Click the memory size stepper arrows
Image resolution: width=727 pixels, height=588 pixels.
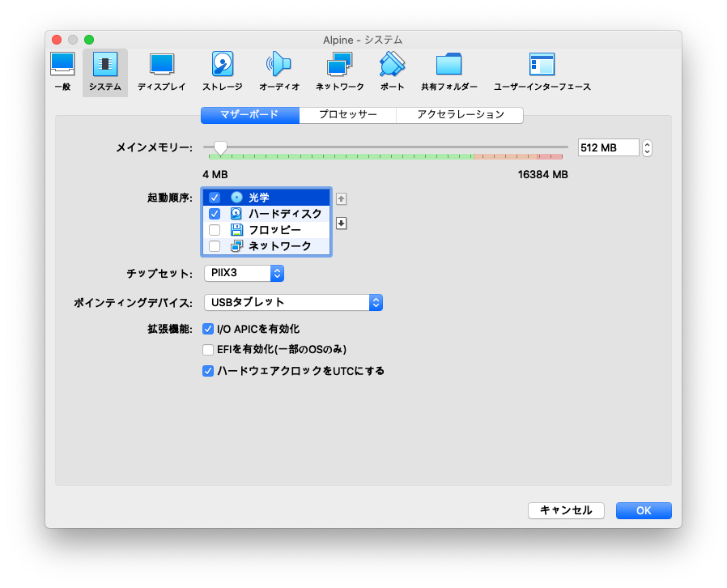click(647, 148)
